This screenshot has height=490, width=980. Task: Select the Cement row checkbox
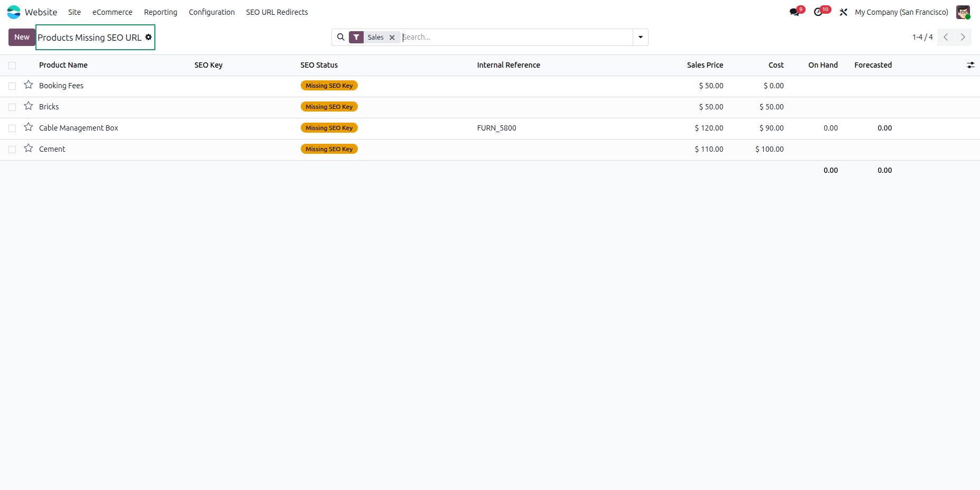click(12, 150)
